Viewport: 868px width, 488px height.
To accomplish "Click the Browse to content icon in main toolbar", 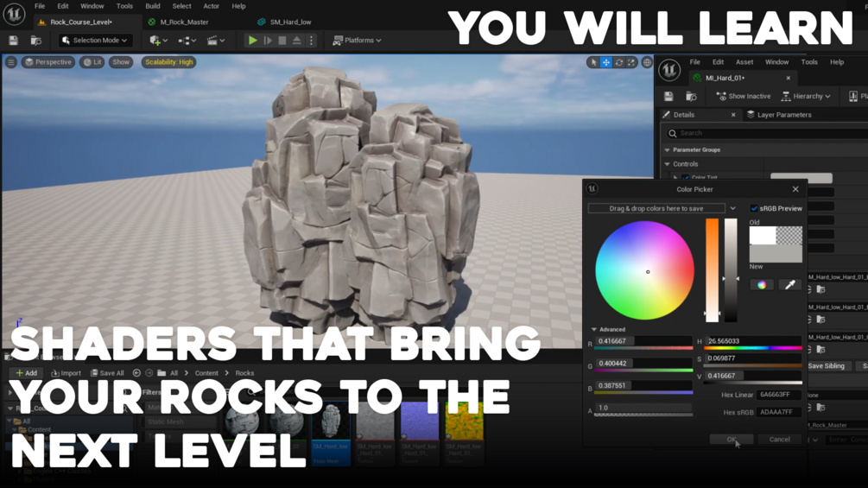I will (x=36, y=41).
